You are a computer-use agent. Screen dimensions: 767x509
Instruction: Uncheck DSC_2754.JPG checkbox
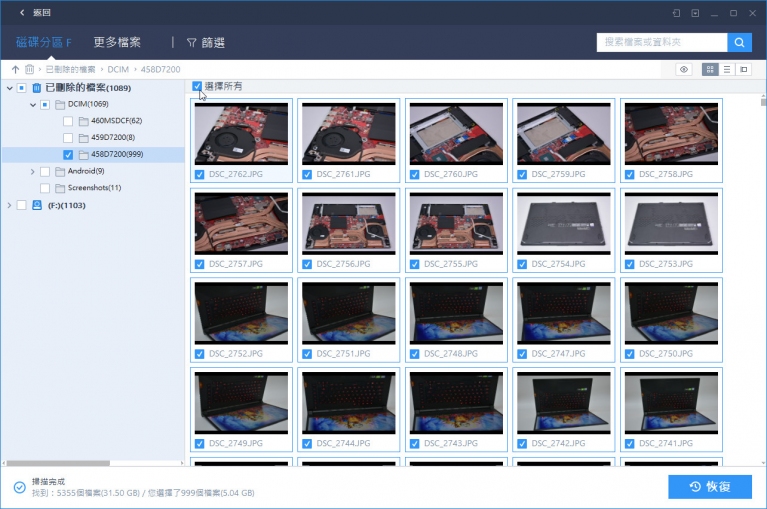(522, 265)
